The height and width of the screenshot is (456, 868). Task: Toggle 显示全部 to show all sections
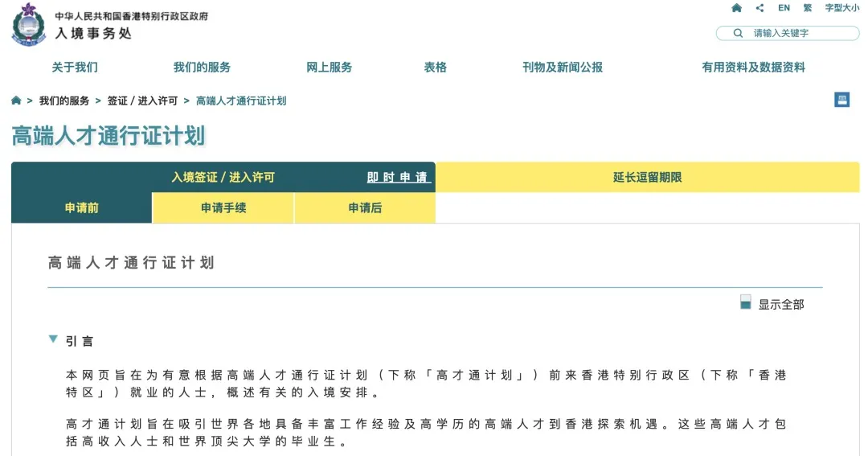tap(745, 302)
